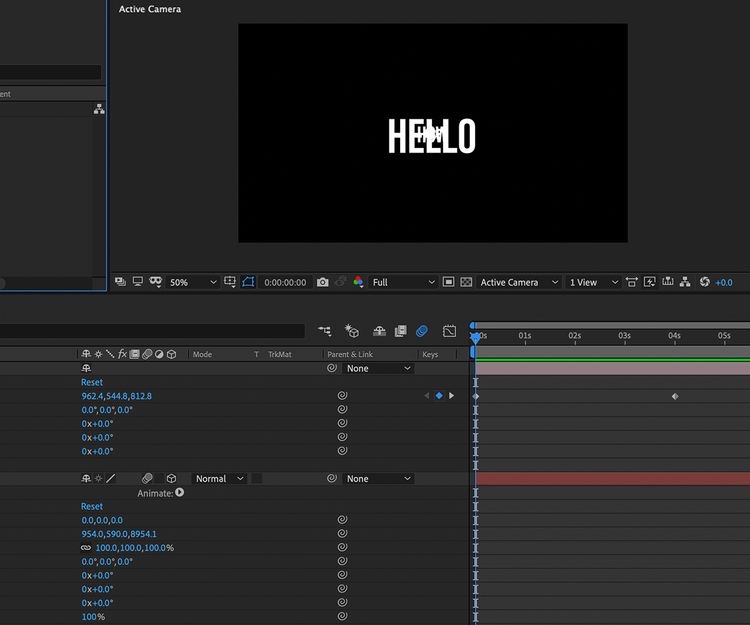750x625 pixels.
Task: Enable motion blur for all layers icon
Action: [422, 331]
